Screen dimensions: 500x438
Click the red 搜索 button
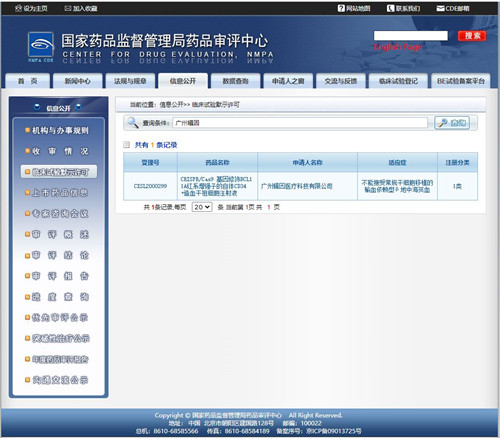[x=472, y=36]
